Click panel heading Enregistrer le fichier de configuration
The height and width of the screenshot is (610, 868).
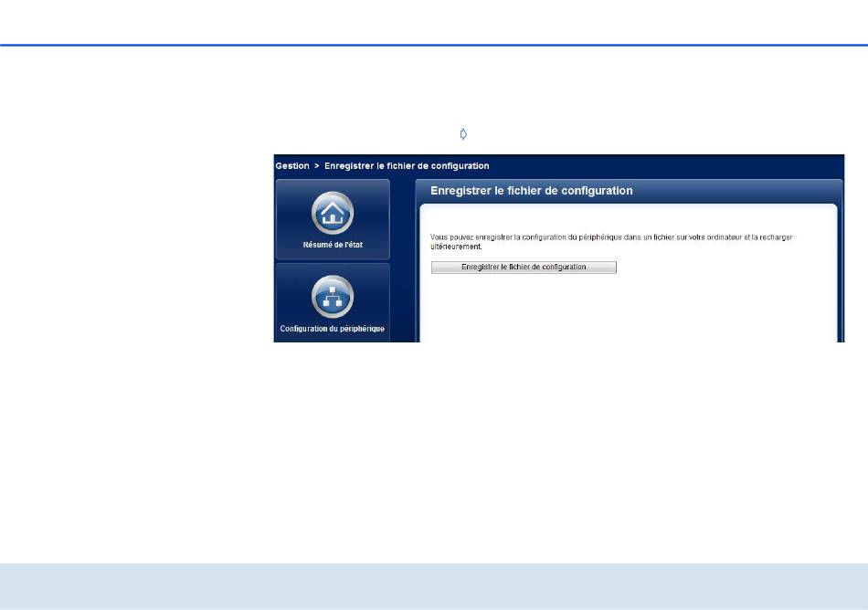click(x=532, y=191)
